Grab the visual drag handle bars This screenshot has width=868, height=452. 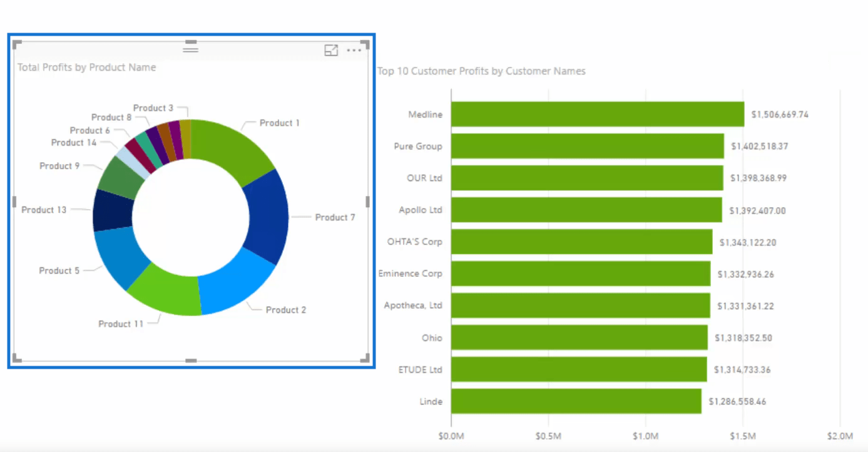click(191, 49)
